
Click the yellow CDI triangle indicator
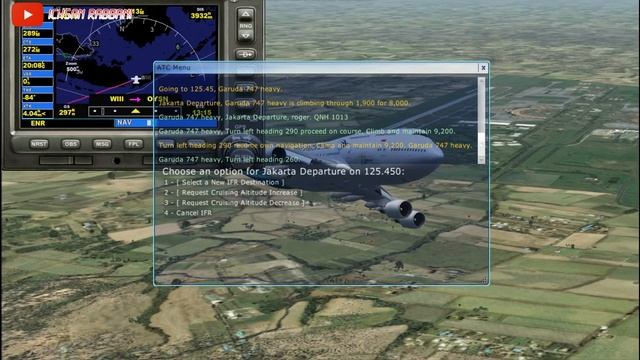(x=136, y=111)
